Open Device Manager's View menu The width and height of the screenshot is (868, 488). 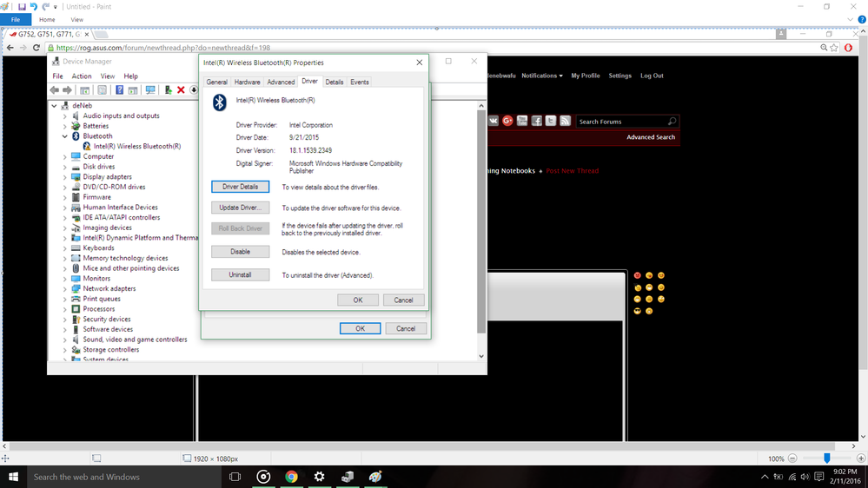(x=108, y=76)
